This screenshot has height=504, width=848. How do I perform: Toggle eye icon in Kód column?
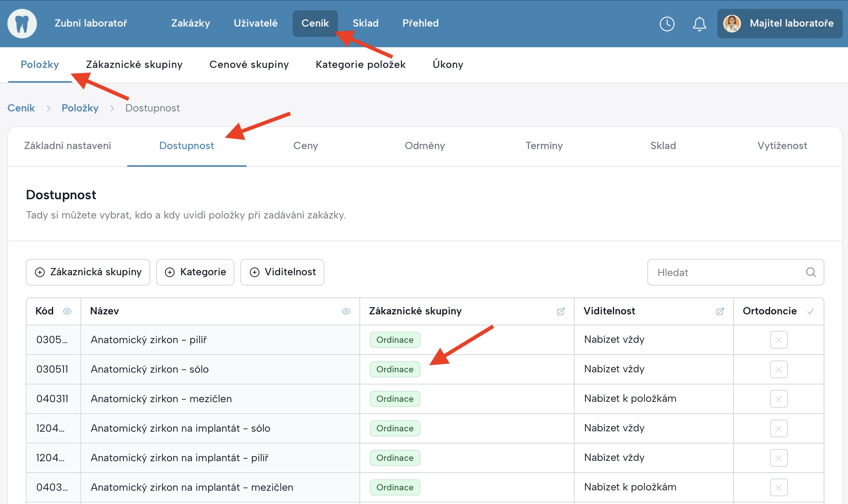coord(67,311)
